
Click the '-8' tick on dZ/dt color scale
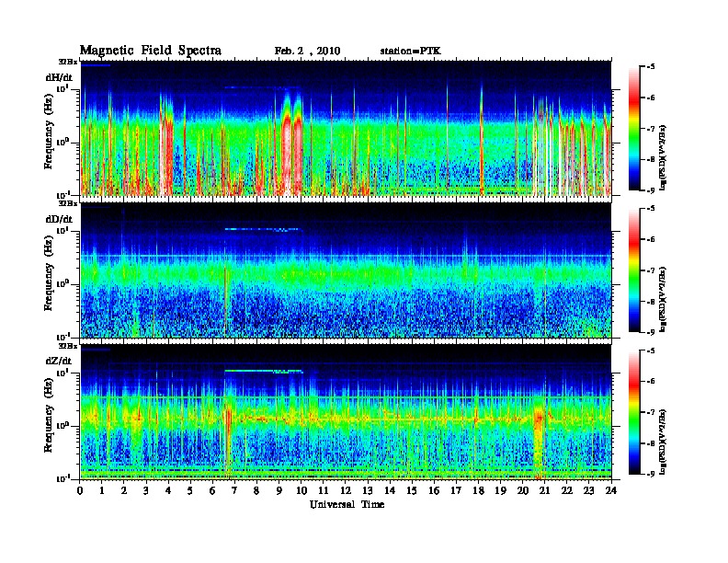pyautogui.click(x=651, y=443)
